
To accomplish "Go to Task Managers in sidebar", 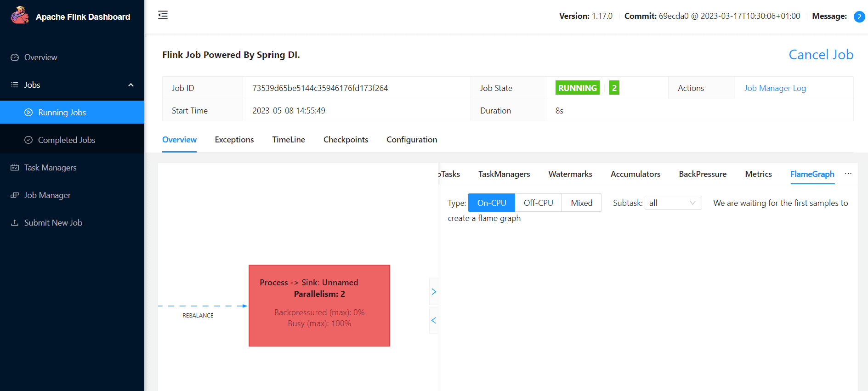I will [x=72, y=168].
